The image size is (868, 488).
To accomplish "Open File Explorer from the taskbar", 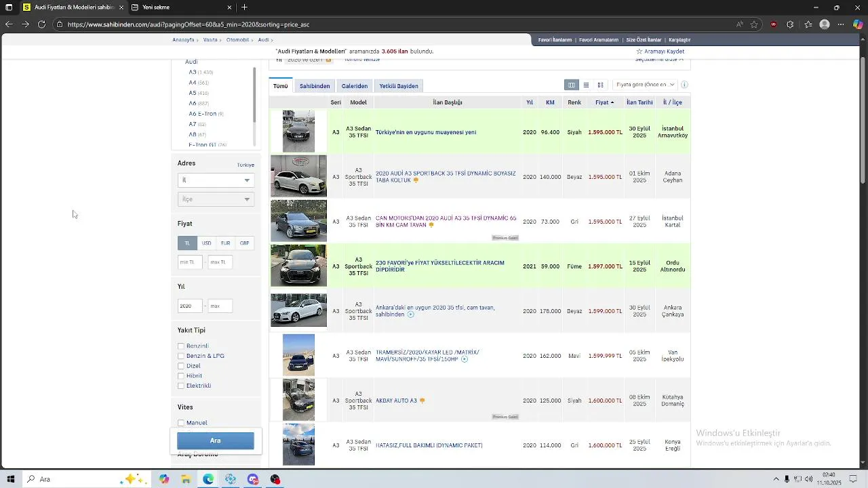I will [x=186, y=479].
